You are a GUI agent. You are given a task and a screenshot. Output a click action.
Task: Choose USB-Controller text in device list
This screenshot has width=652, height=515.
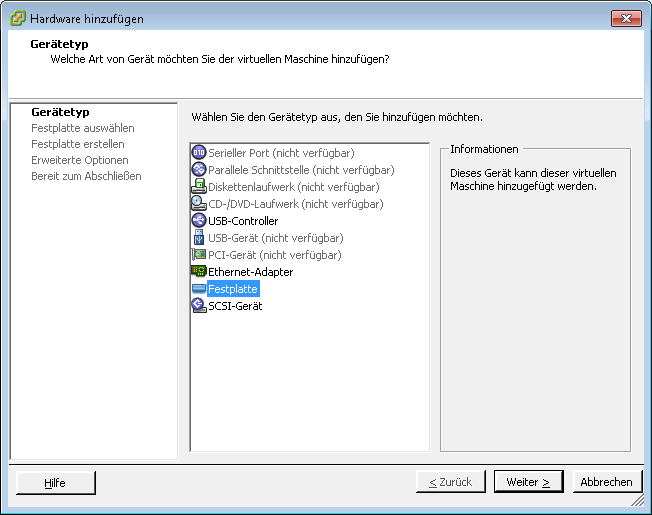(x=243, y=221)
